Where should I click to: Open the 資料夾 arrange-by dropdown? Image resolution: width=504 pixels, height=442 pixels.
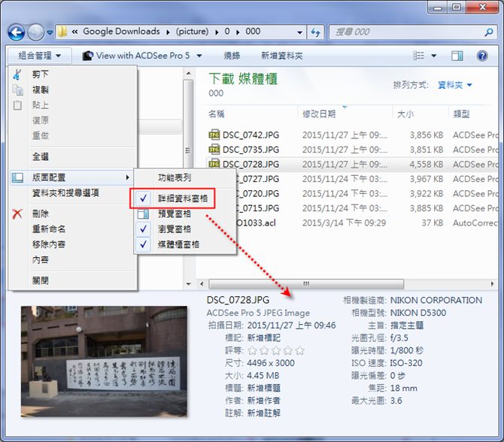(454, 85)
